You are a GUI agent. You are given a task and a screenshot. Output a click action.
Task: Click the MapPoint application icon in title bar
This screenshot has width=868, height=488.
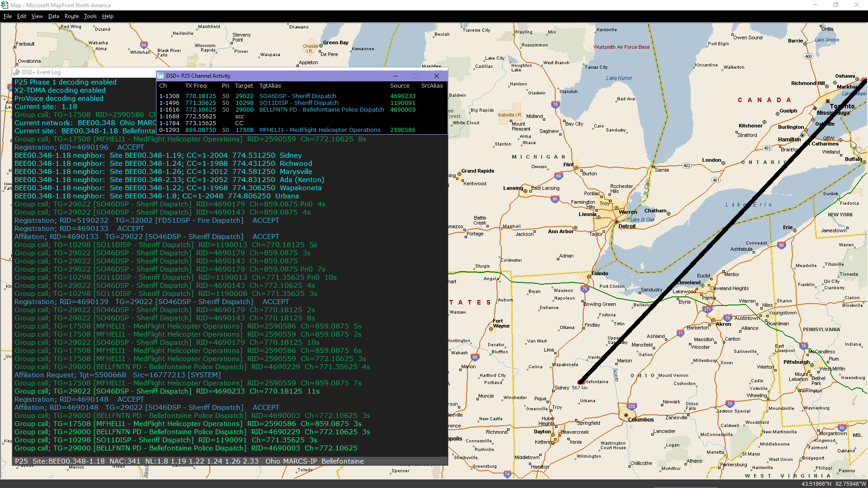click(x=5, y=5)
